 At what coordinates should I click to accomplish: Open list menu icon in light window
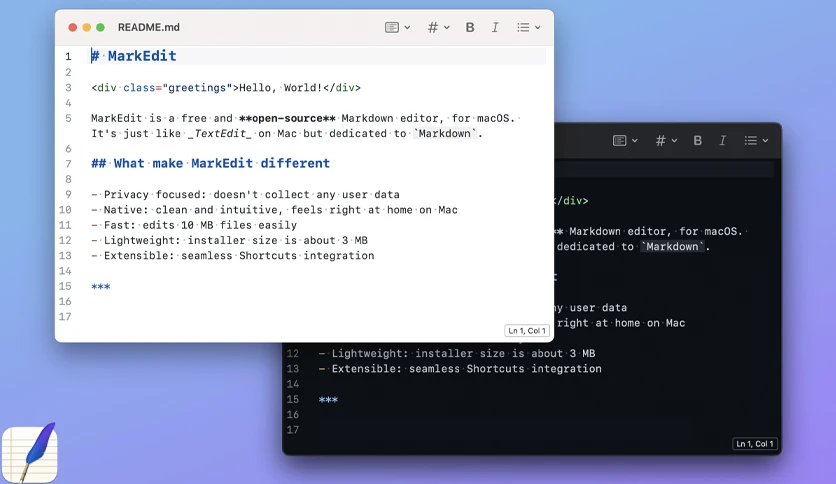click(x=523, y=27)
